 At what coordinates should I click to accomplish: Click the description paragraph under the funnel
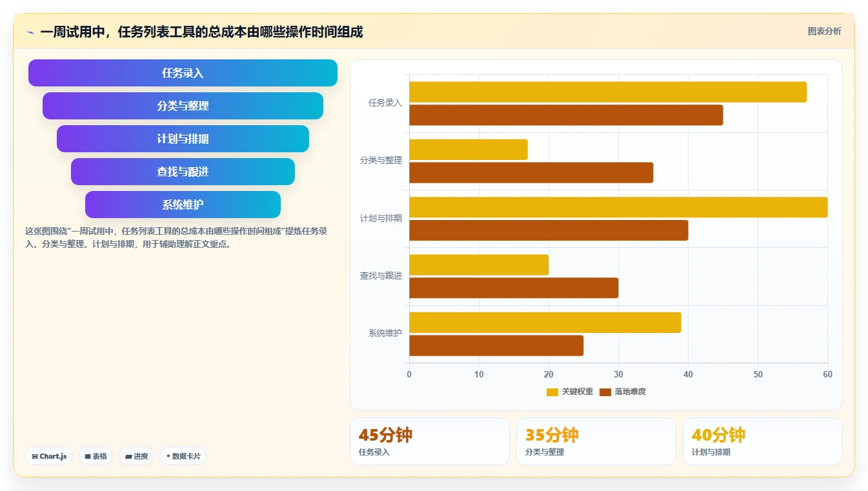[176, 237]
